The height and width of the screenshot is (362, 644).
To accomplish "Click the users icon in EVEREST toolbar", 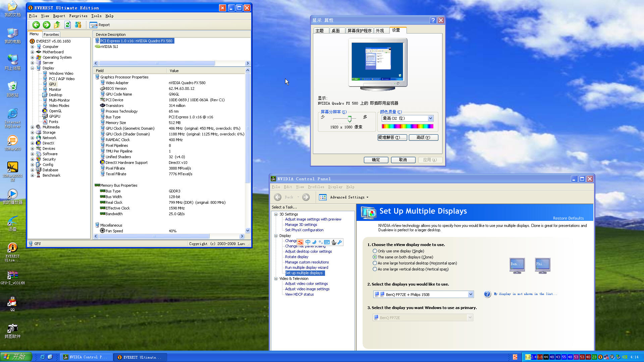I will coord(78,25).
